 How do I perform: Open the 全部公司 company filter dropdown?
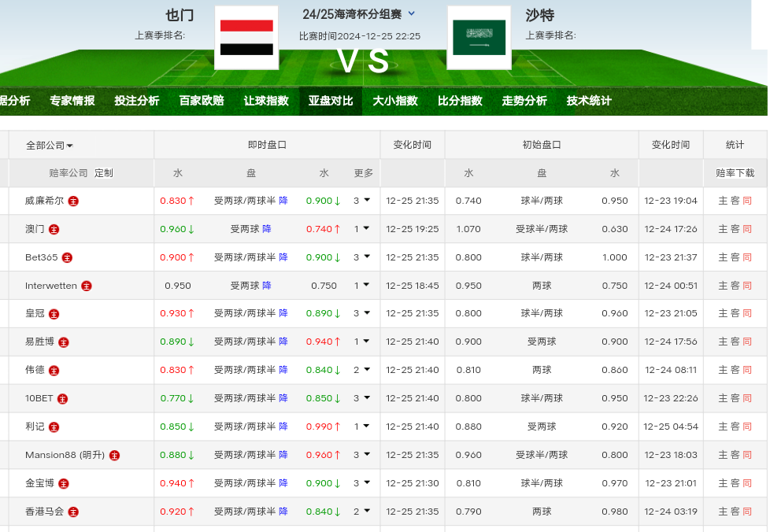click(49, 146)
